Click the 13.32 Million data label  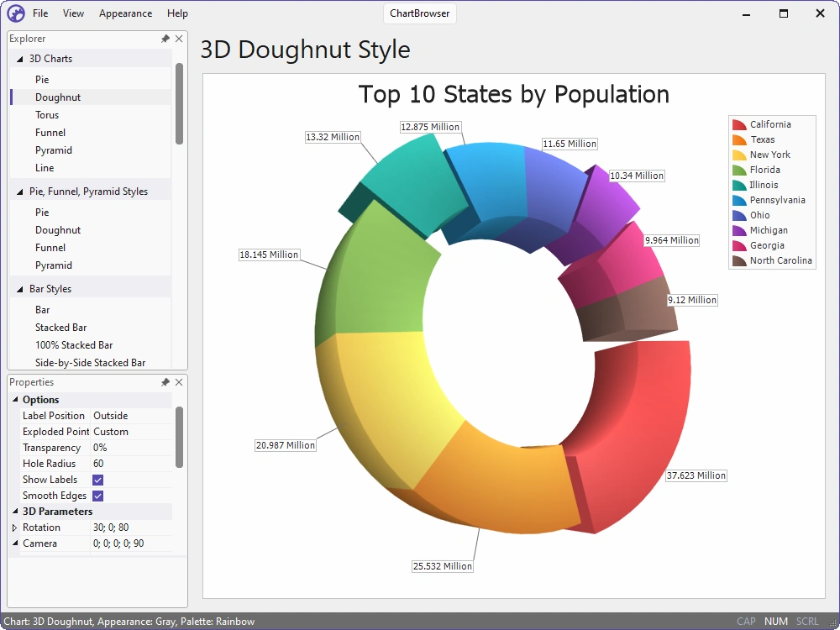[333, 137]
